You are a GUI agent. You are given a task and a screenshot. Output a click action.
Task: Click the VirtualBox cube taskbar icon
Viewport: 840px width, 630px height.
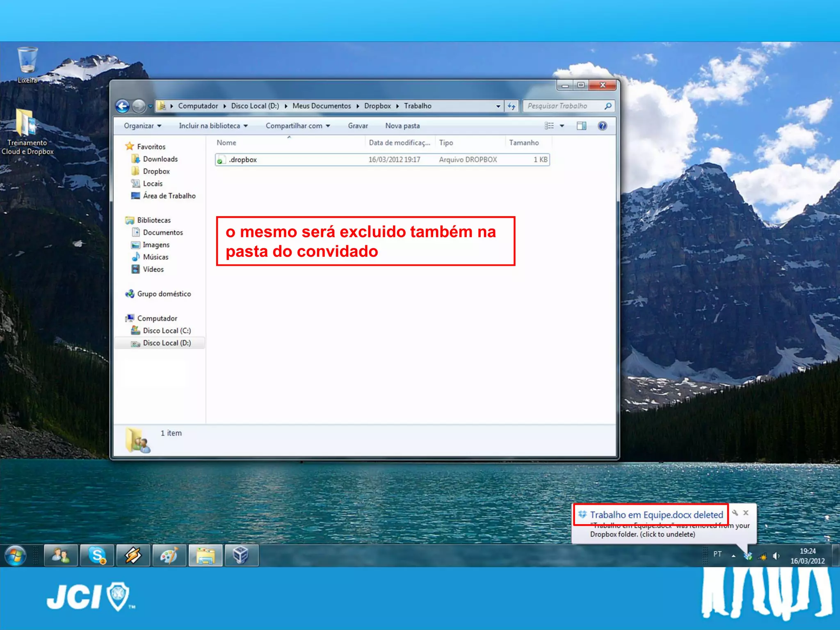click(241, 556)
